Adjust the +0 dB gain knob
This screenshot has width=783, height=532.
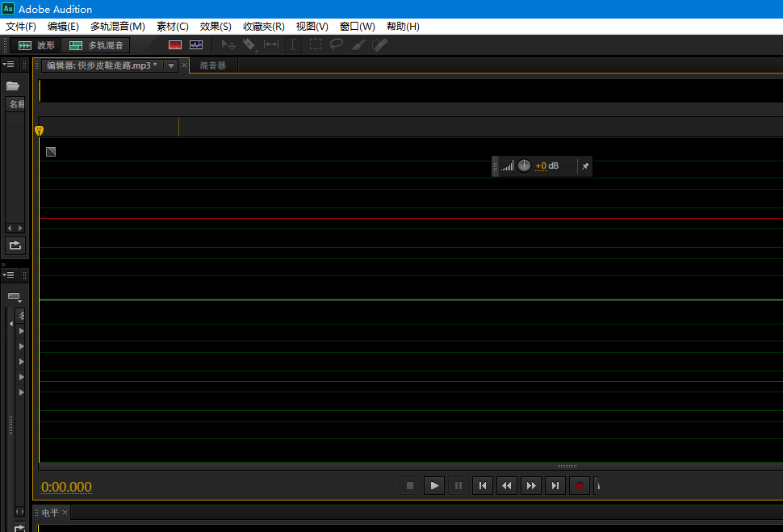point(524,165)
